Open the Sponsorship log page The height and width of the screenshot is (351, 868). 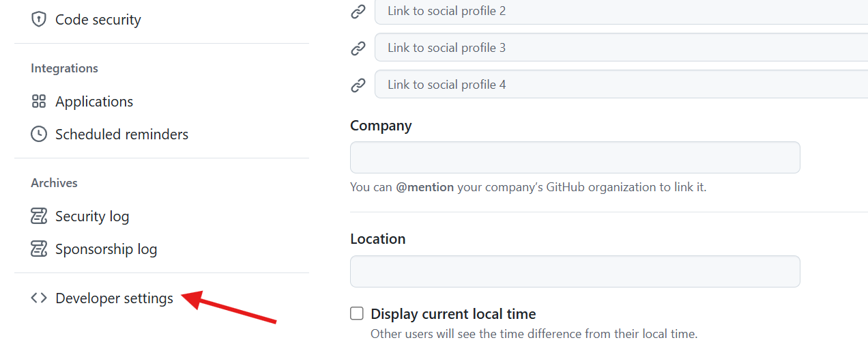106,249
